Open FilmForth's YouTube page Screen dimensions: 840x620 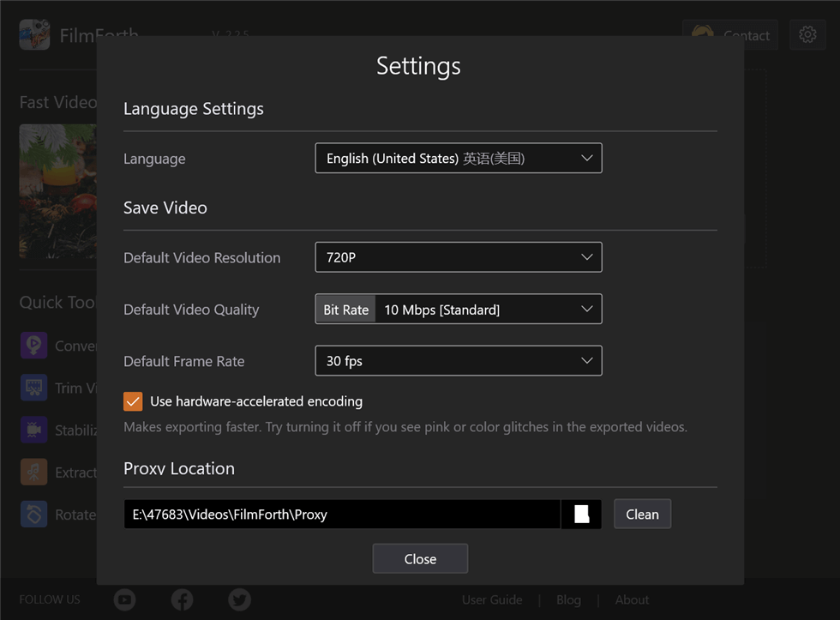(x=124, y=599)
